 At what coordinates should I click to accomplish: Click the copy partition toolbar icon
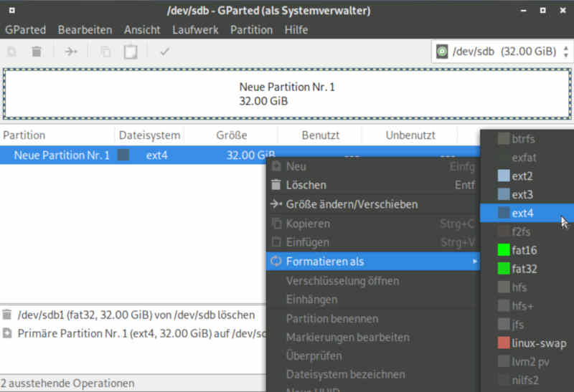(x=105, y=52)
